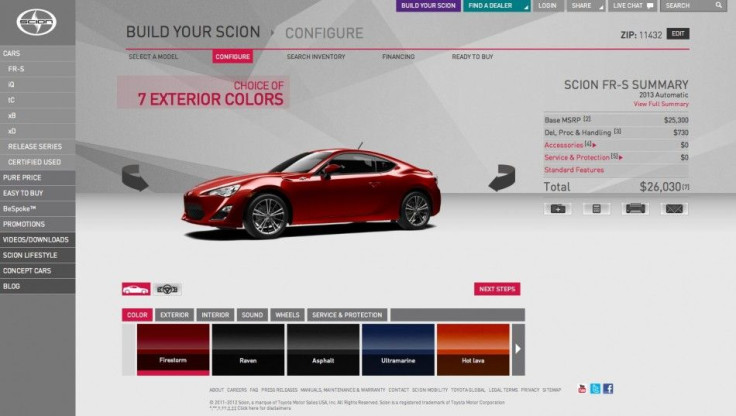Viewport: 736px width, 416px height.
Task: Choose Hot Lava orange color swatch
Action: point(473,349)
